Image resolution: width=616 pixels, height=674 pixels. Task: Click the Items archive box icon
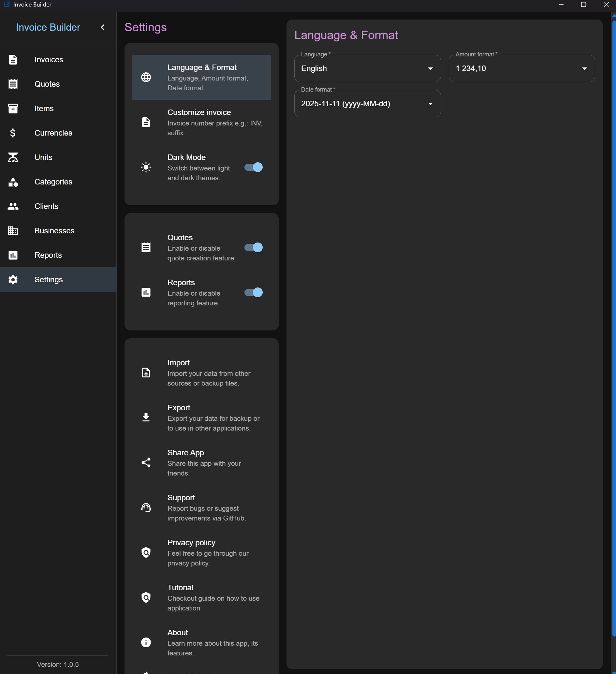tap(13, 108)
